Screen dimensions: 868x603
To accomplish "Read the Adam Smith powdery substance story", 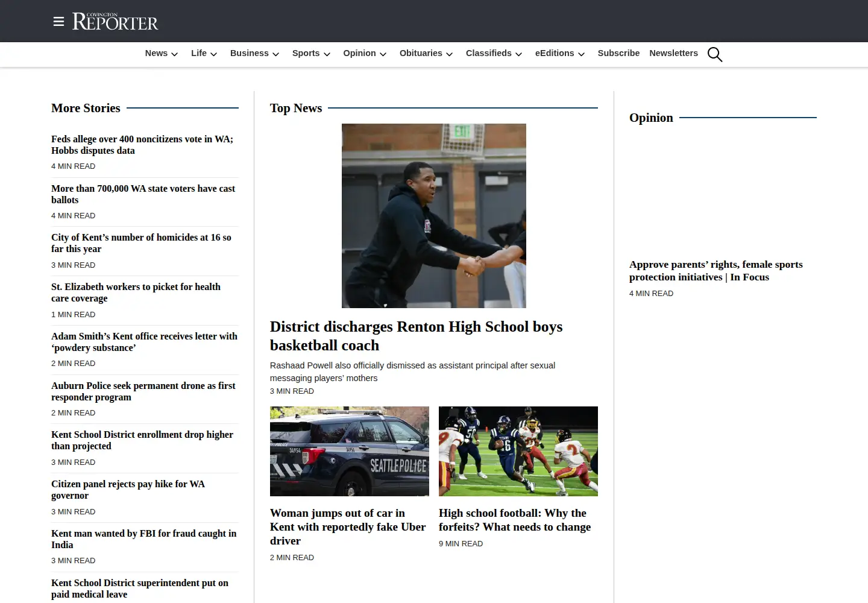I will point(144,342).
